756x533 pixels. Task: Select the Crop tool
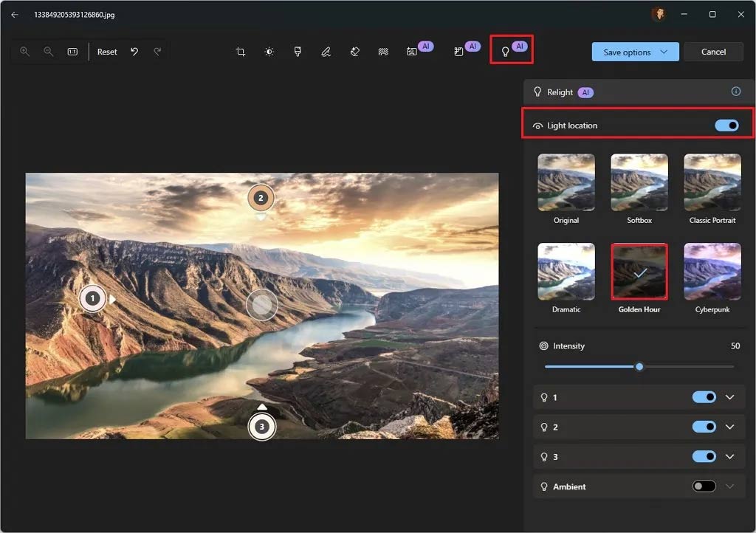(x=240, y=52)
